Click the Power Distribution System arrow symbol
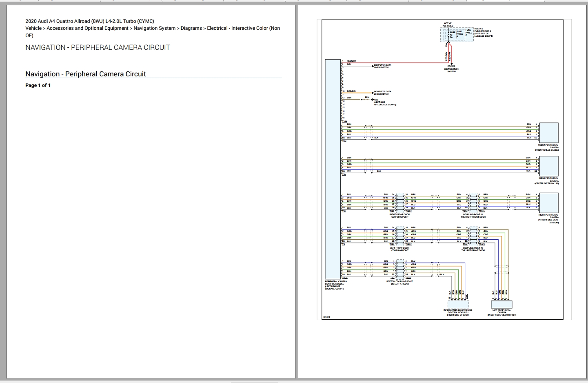Image resolution: width=588 pixels, height=383 pixels. coord(452,63)
